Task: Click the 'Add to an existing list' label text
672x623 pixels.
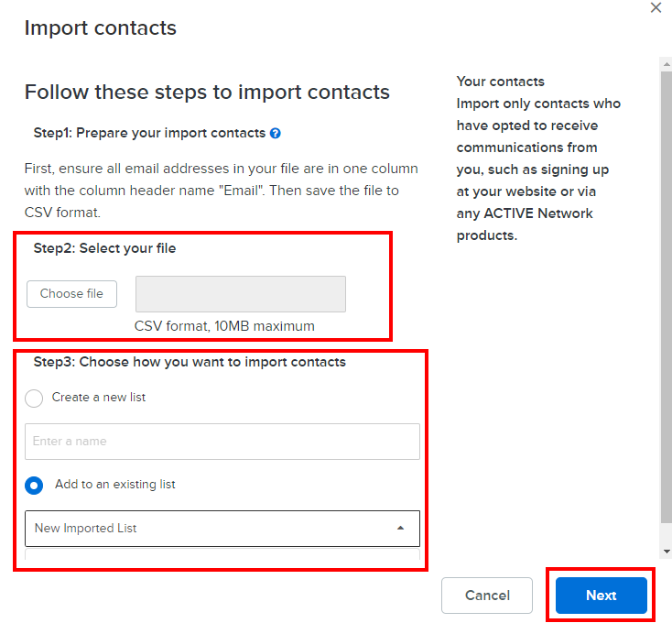Action: [114, 485]
